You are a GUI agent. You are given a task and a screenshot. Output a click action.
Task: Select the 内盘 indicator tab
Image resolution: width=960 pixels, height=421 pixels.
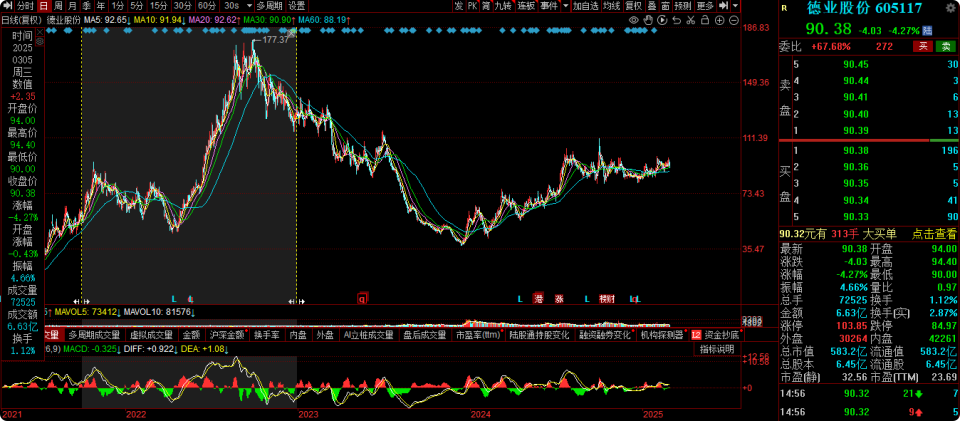click(298, 335)
